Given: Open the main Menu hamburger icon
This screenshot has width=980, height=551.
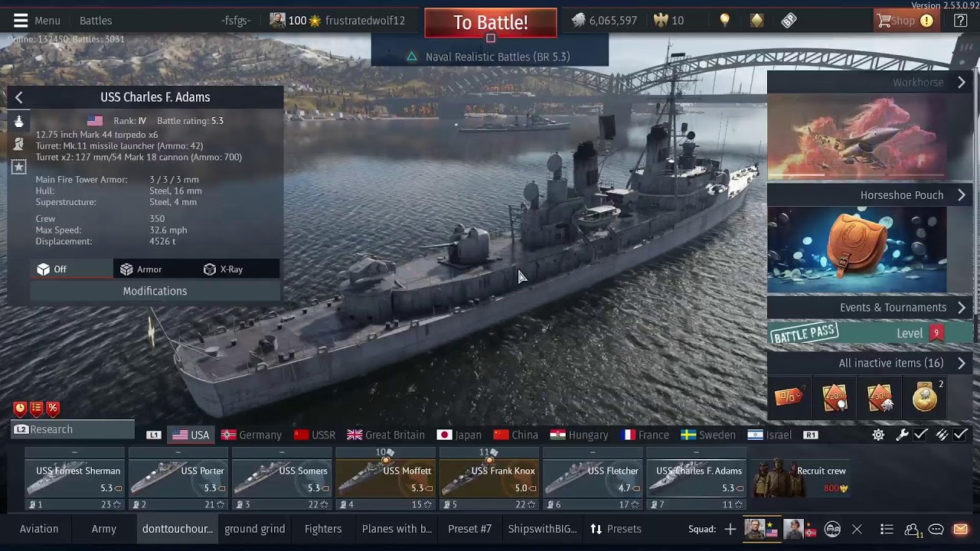Looking at the screenshot, I should click(x=21, y=21).
